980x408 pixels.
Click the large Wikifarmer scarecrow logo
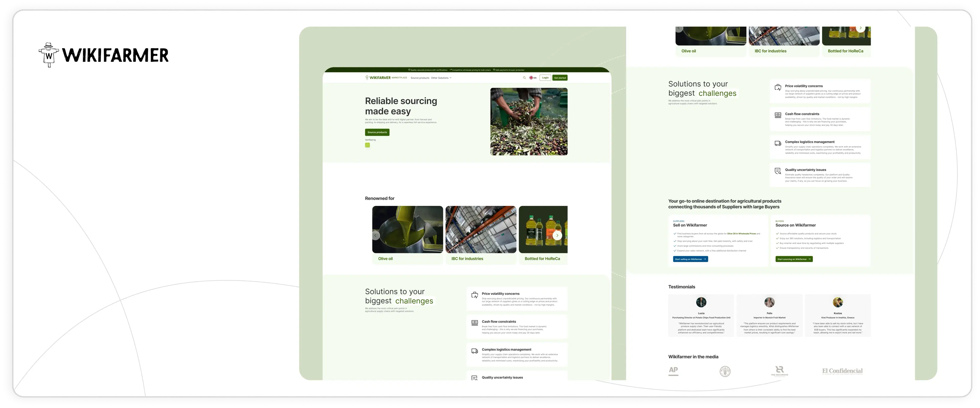(103, 55)
